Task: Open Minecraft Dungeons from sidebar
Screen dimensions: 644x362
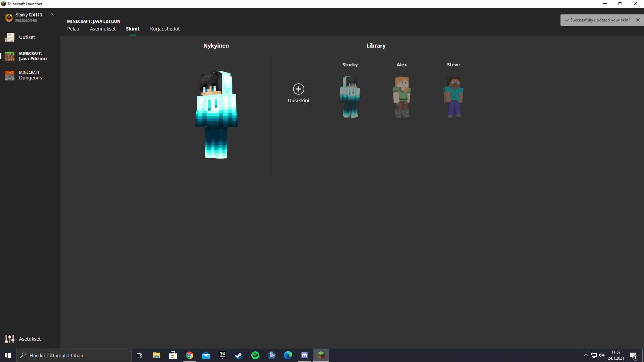Action: [30, 75]
